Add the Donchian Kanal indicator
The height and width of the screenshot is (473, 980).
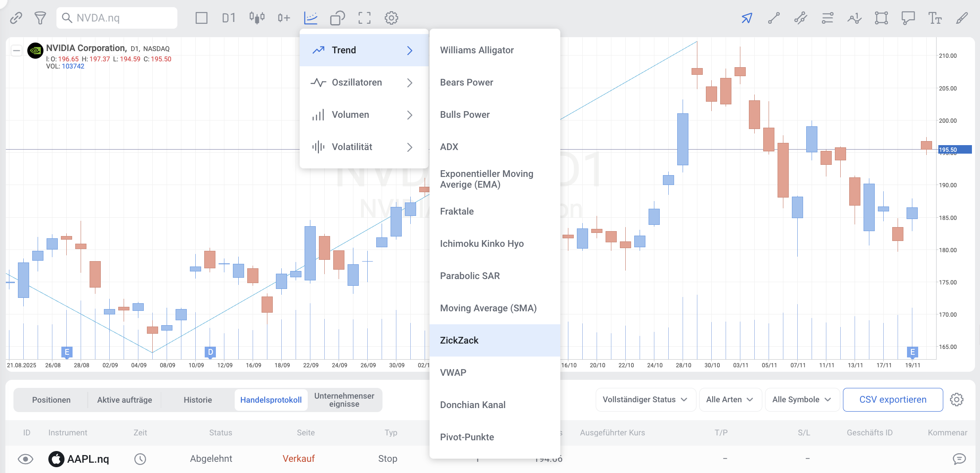point(495,405)
